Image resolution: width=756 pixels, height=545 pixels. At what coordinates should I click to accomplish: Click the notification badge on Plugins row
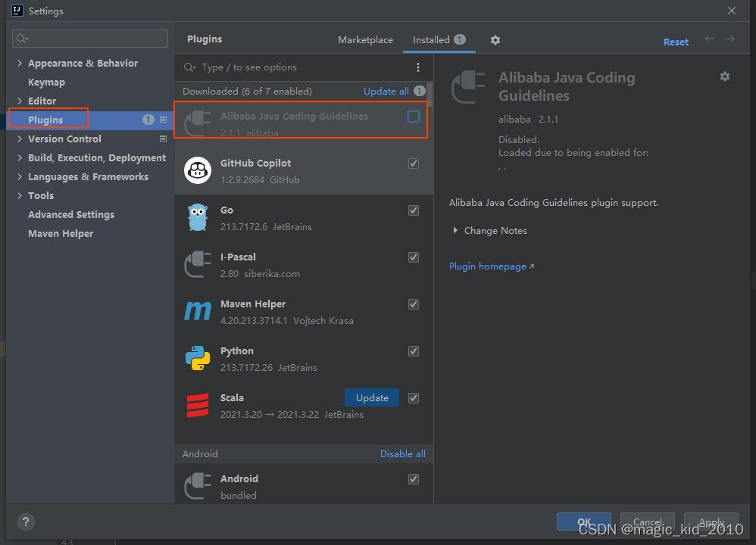point(148,120)
